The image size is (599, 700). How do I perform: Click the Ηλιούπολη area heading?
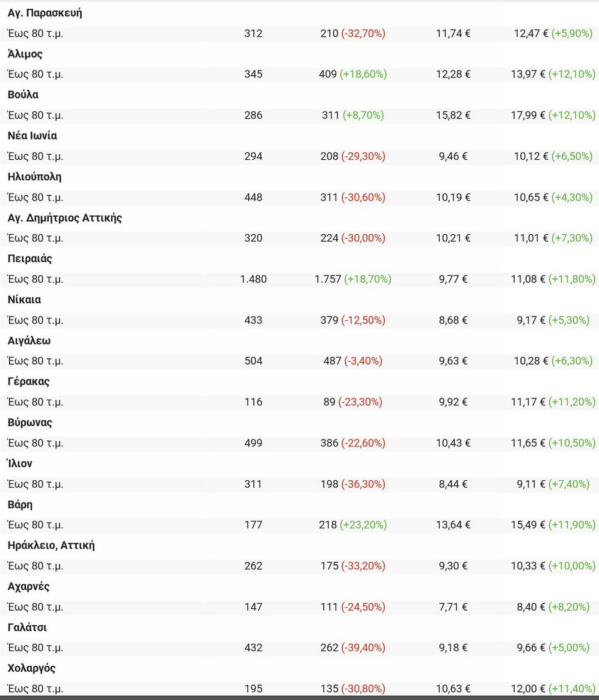pyautogui.click(x=34, y=177)
